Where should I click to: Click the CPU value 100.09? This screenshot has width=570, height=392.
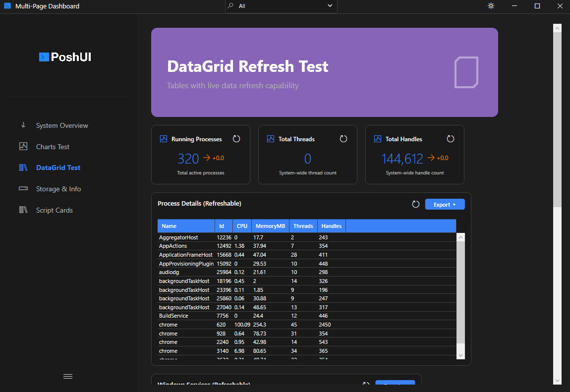pos(242,325)
